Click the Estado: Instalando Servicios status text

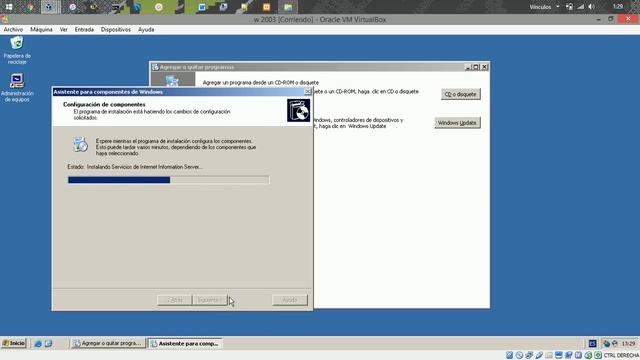[135, 167]
